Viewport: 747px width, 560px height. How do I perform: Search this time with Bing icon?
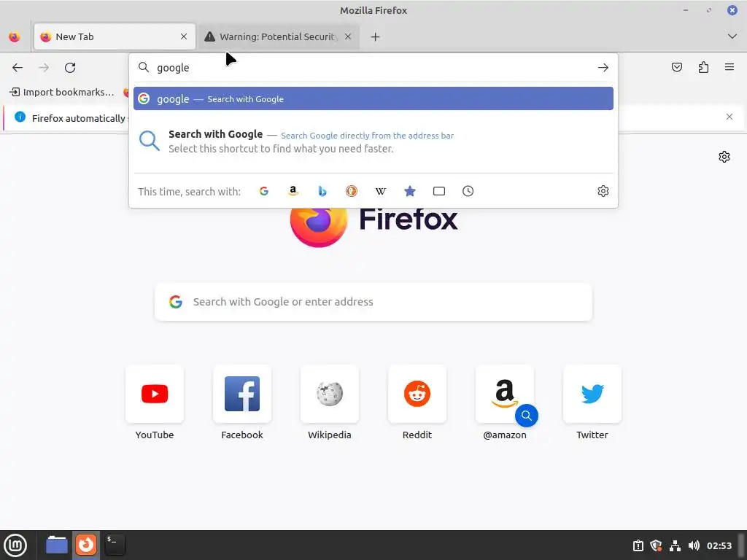point(322,191)
